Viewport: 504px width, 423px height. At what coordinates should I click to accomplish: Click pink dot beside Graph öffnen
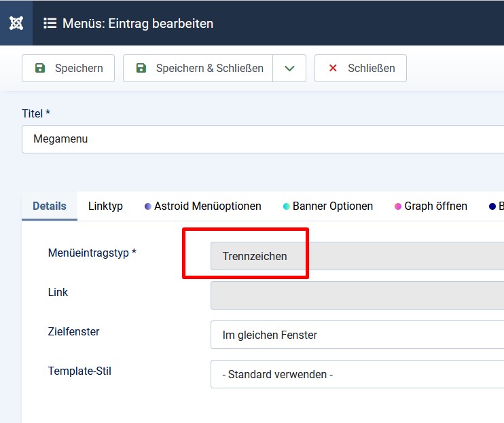[x=398, y=206]
